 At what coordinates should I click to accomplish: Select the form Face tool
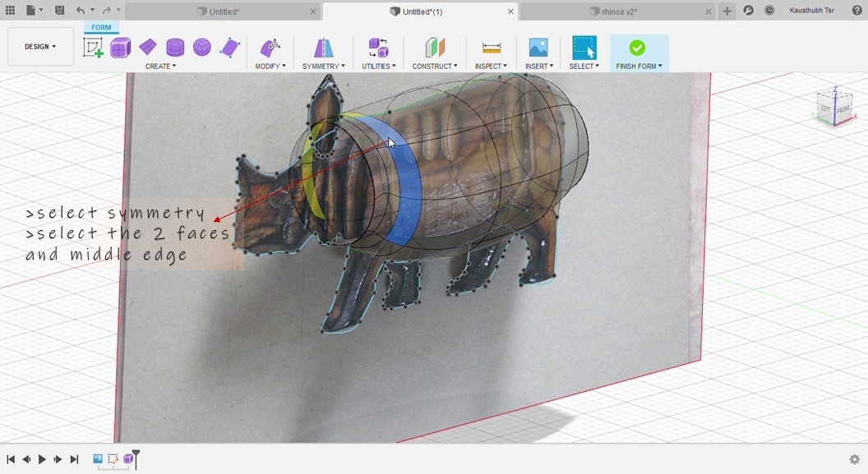(229, 48)
